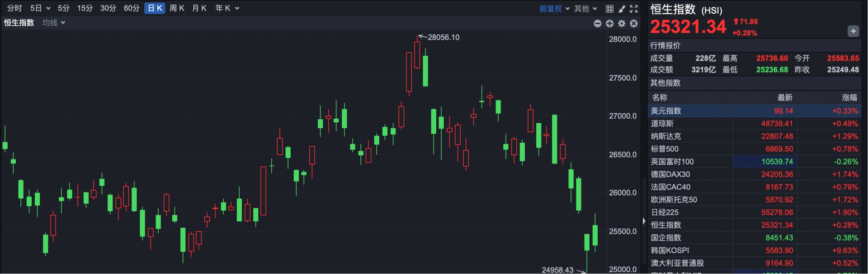Collapse side panel using the arrow handle
Screen dimensions: 868x274
tap(644, 221)
